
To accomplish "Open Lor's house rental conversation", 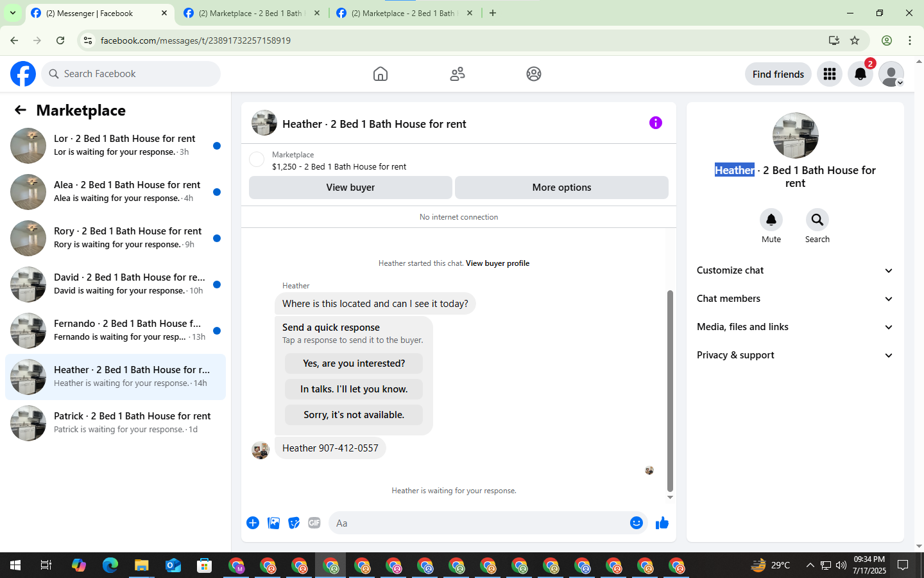I will 116,146.
